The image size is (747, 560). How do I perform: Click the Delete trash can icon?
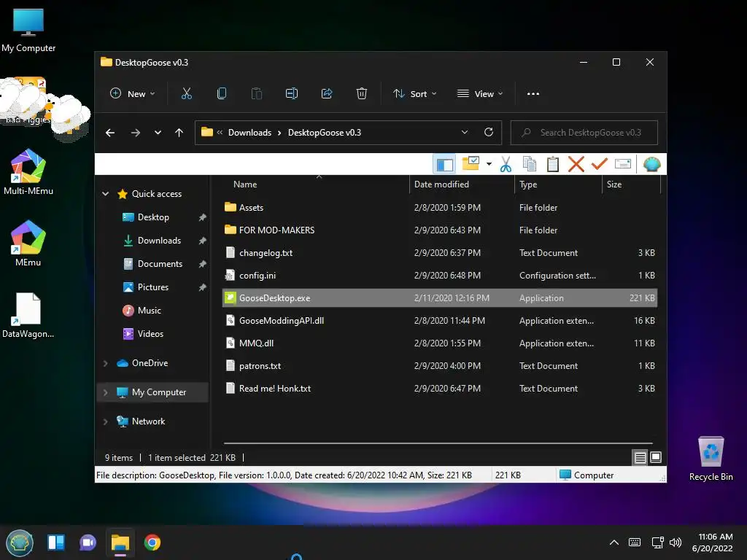point(362,94)
